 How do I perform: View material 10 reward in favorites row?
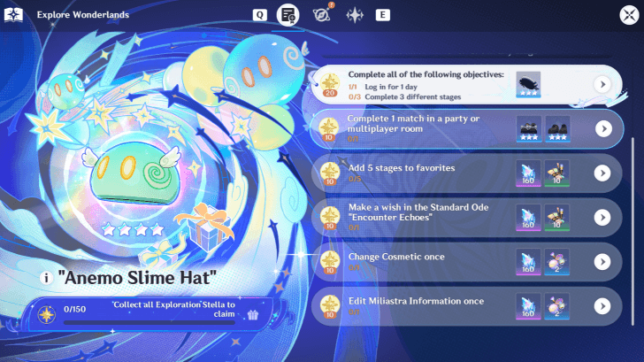click(x=557, y=173)
